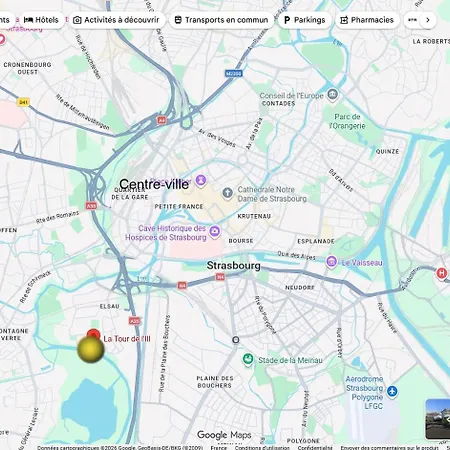The height and width of the screenshot is (450, 450).
Task: Select the BOURSE district label
Action: tap(241, 241)
